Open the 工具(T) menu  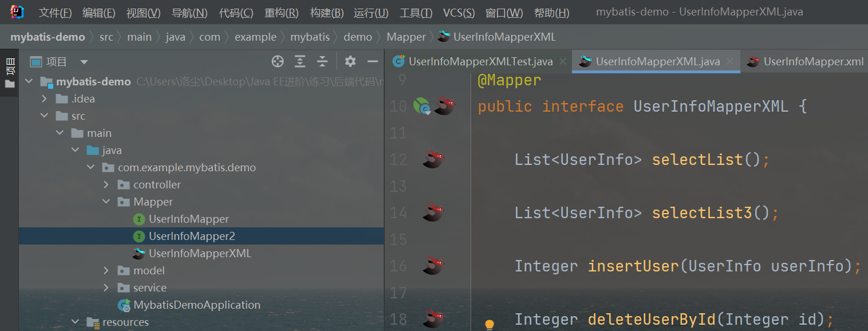coord(416,13)
